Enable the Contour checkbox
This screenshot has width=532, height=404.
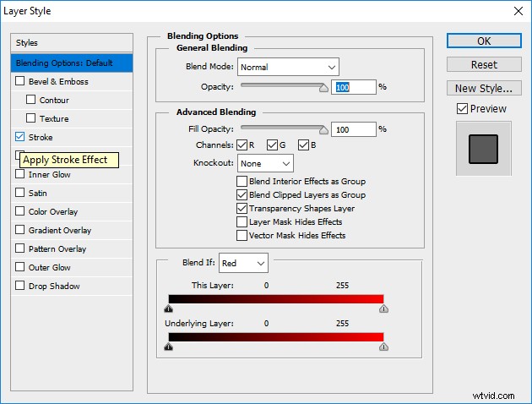(x=31, y=100)
